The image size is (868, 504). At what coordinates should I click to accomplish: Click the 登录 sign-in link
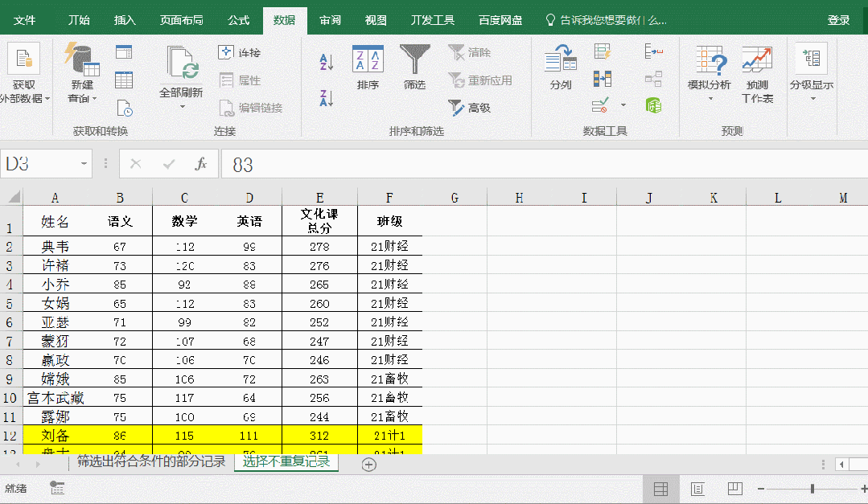coord(838,20)
